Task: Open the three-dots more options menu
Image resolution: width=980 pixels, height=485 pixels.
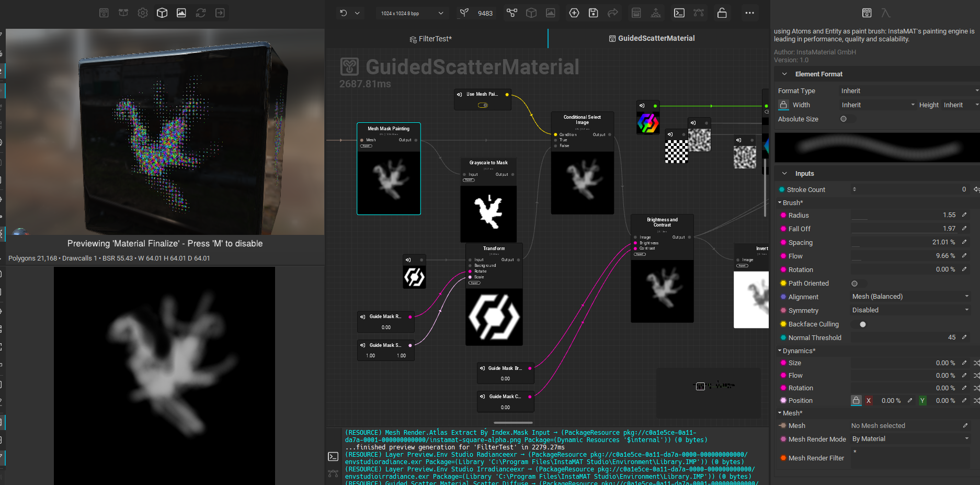Action: pyautogui.click(x=749, y=13)
